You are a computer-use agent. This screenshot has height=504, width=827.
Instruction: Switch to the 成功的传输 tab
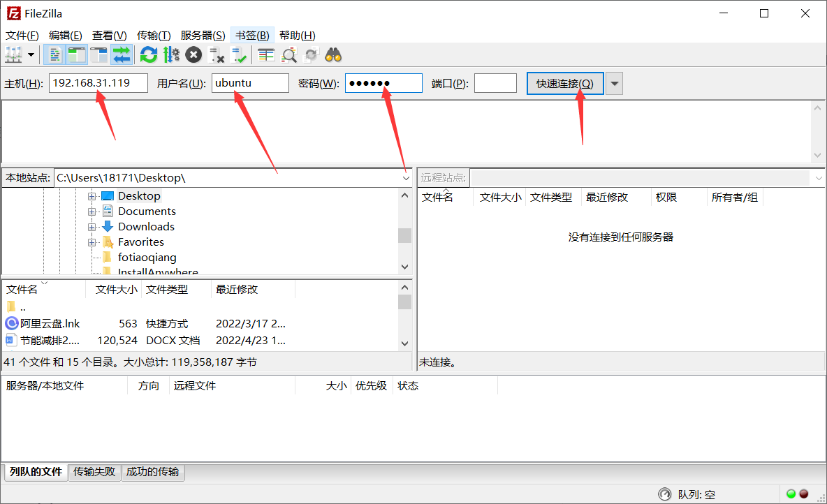152,472
